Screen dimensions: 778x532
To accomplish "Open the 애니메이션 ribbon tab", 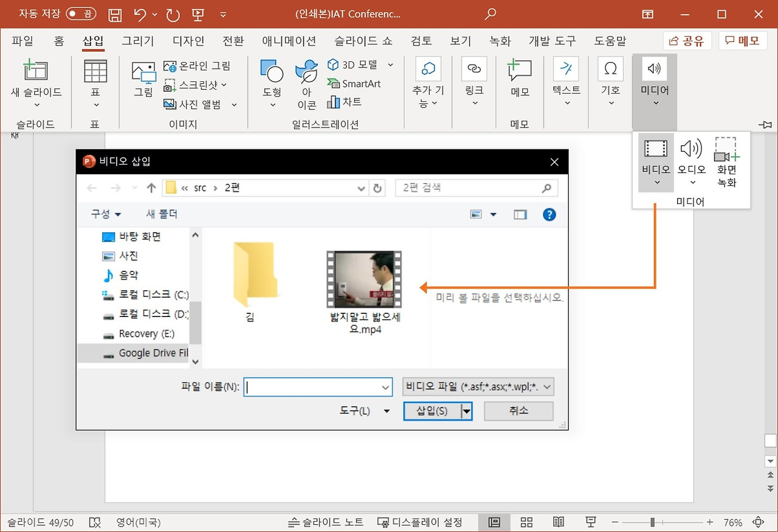I will point(289,41).
